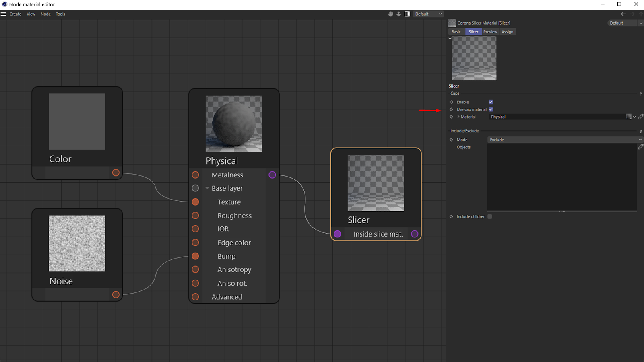Screen dimensions: 644x362
Task: Open the hamburger menu in node editor
Action: pyautogui.click(x=3, y=14)
